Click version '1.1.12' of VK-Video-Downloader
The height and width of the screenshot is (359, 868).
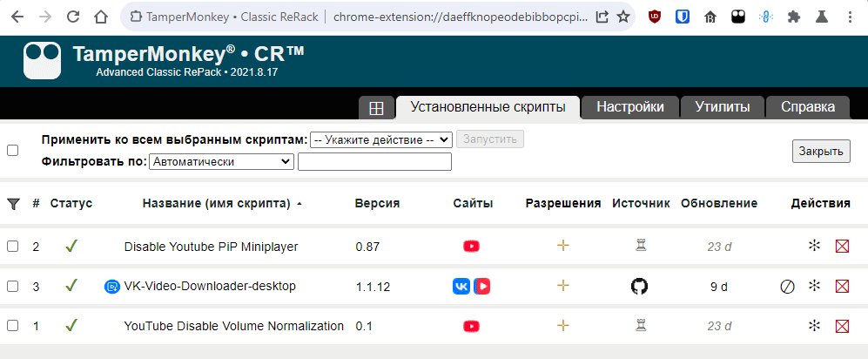tap(373, 287)
